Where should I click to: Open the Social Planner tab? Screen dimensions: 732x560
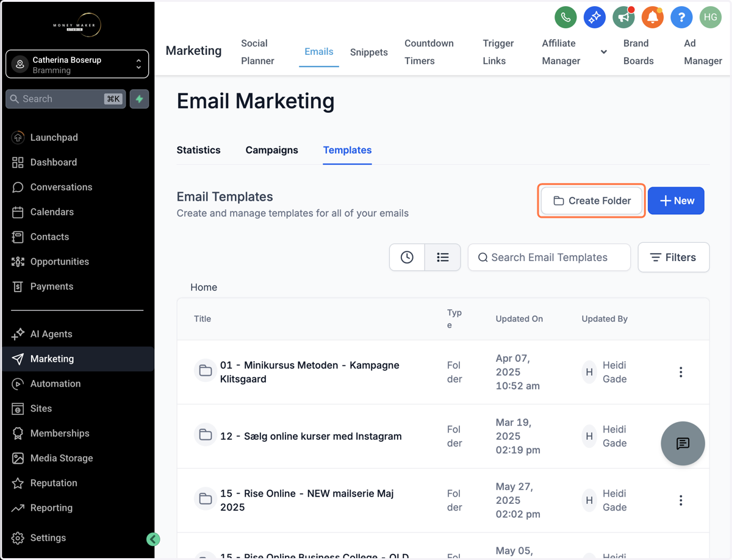257,52
